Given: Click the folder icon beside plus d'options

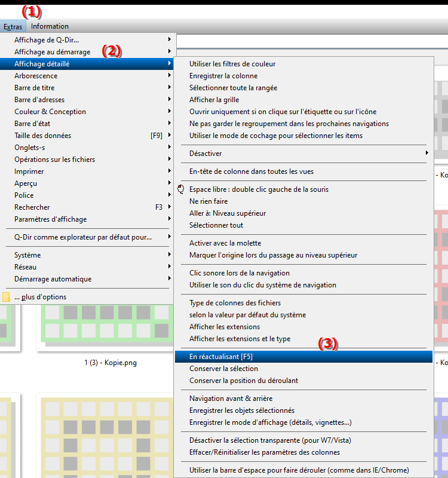Looking at the screenshot, I should coord(6,297).
